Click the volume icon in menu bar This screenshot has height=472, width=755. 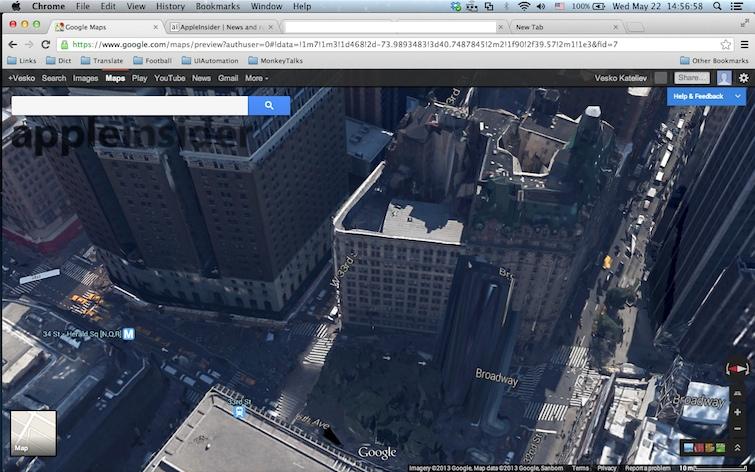tap(541, 6)
